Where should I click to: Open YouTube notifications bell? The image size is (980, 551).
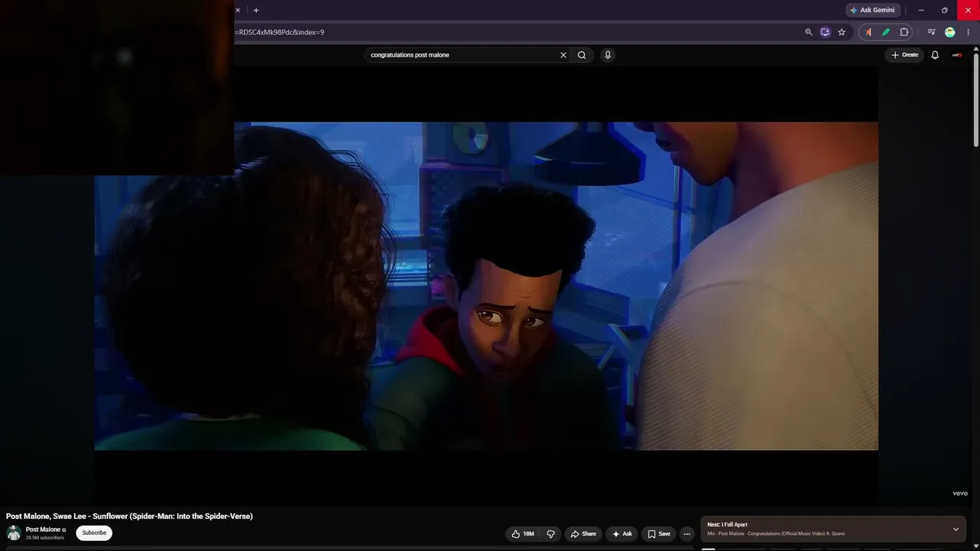coord(935,55)
